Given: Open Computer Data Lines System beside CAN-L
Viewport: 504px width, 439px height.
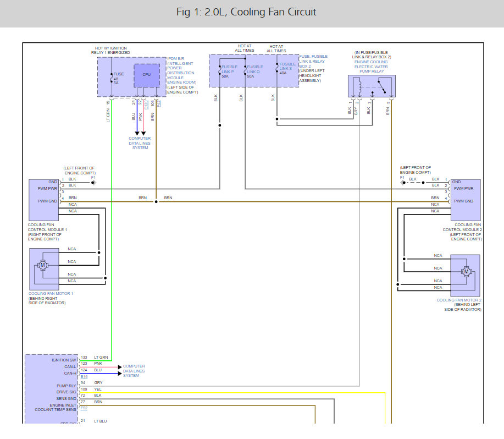Looking at the screenshot, I should (x=134, y=371).
